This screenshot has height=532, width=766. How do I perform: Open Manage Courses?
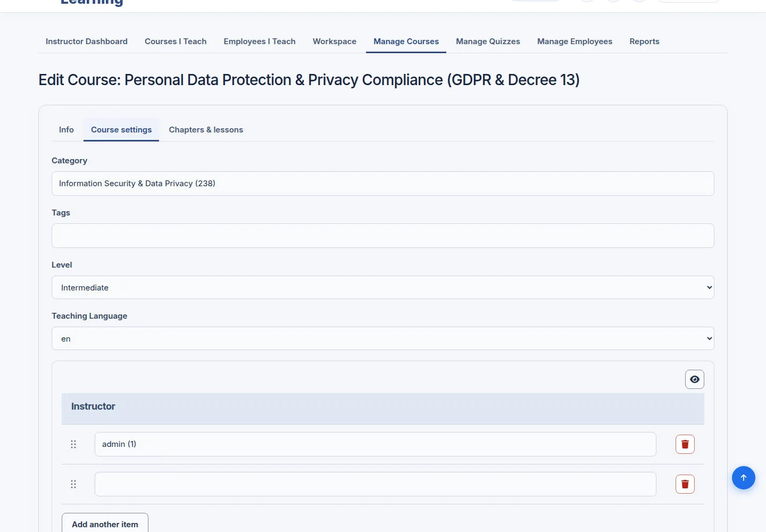[x=406, y=41]
